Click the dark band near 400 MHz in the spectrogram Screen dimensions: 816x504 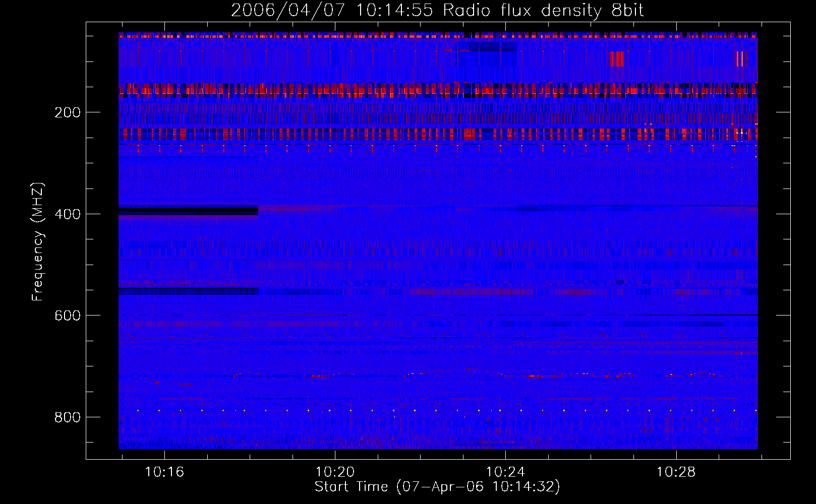[188, 211]
